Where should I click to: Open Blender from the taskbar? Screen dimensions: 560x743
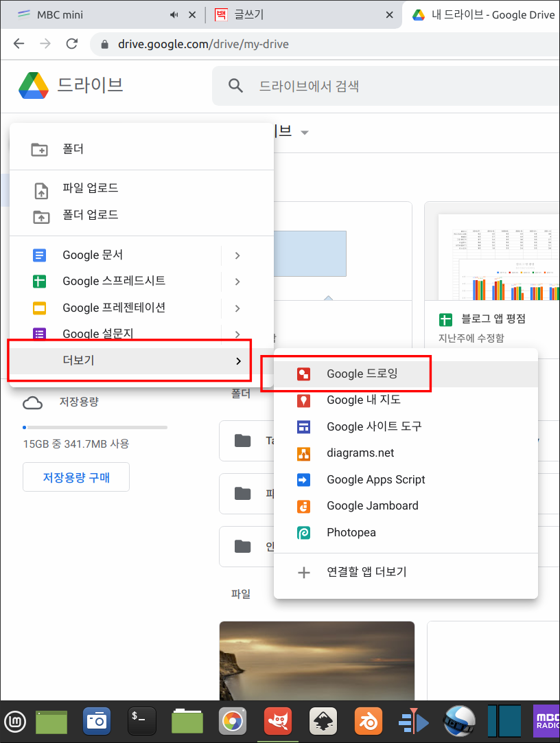(x=368, y=721)
